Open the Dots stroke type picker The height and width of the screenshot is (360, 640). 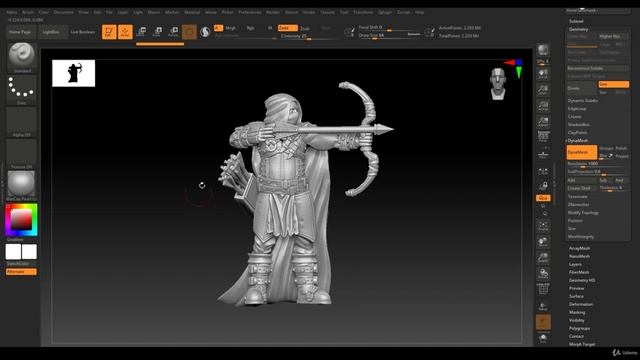22,90
